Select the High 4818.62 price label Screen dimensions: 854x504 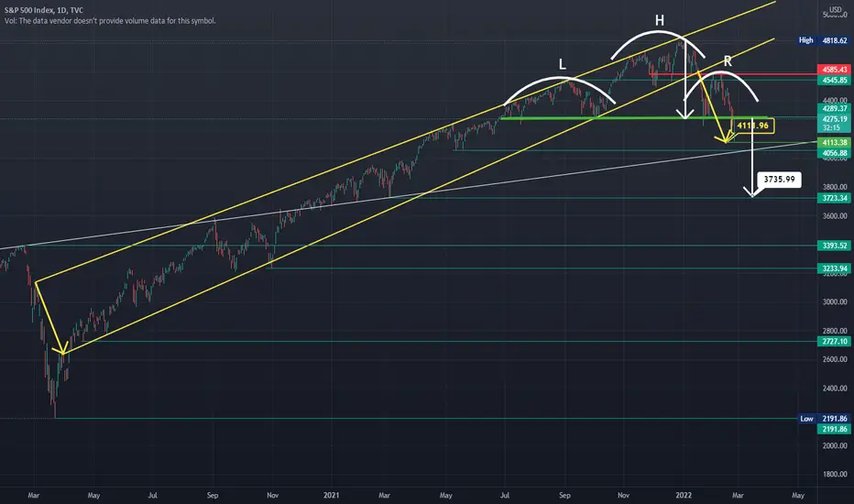point(824,40)
